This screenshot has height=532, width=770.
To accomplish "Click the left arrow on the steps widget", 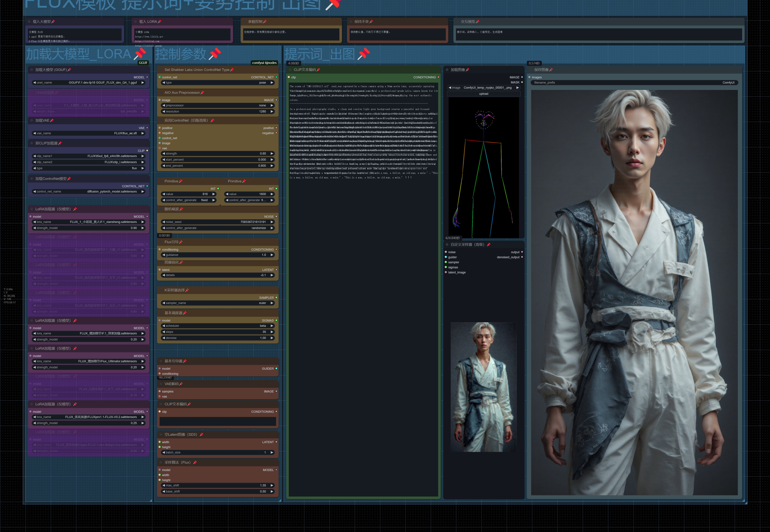I will coord(164,332).
